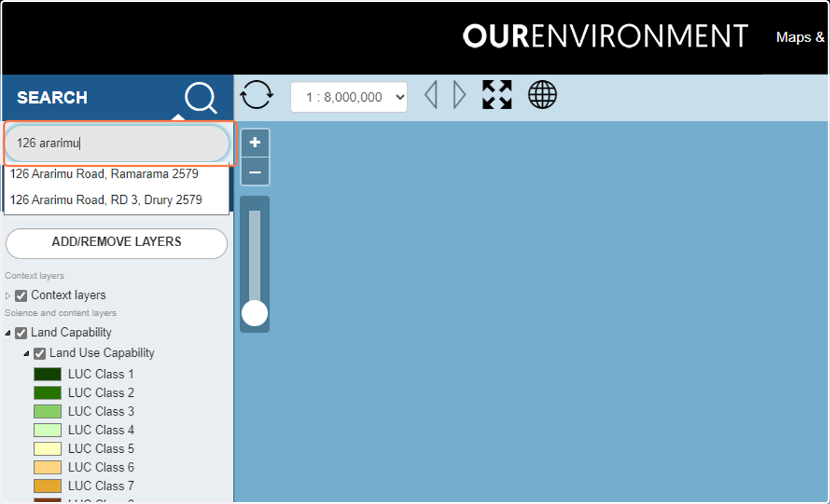The height and width of the screenshot is (504, 830).
Task: Click the LUC Class 1 color swatch
Action: click(x=48, y=374)
